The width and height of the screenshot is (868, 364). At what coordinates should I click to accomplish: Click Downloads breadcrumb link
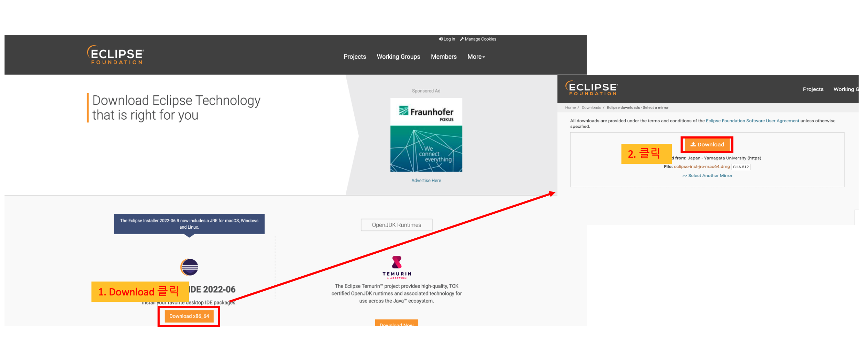point(591,108)
